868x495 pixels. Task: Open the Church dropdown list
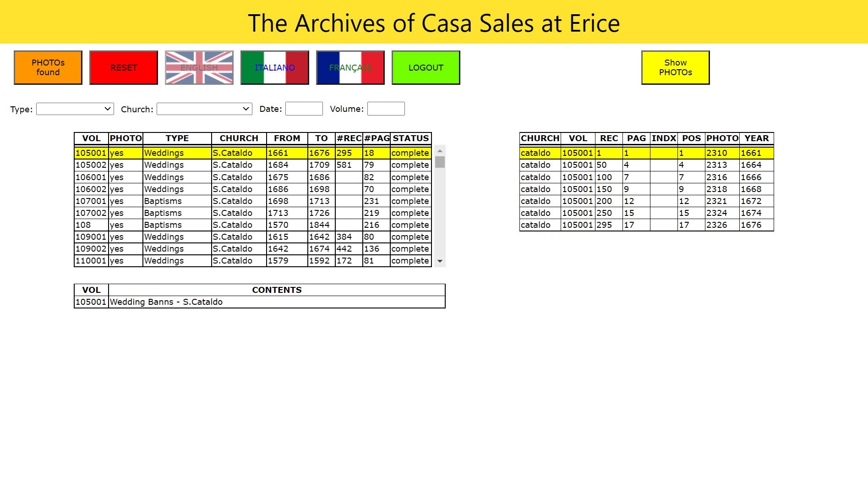click(x=204, y=109)
